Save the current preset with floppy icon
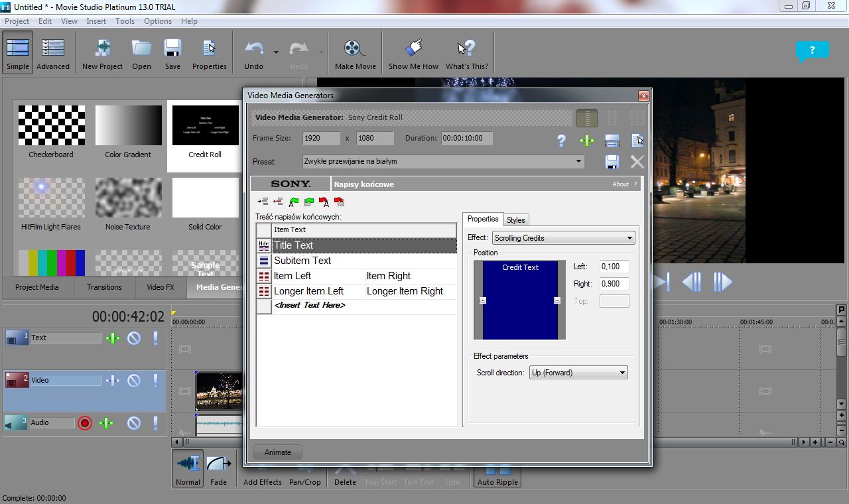Screen dimensions: 849x504 612,161
